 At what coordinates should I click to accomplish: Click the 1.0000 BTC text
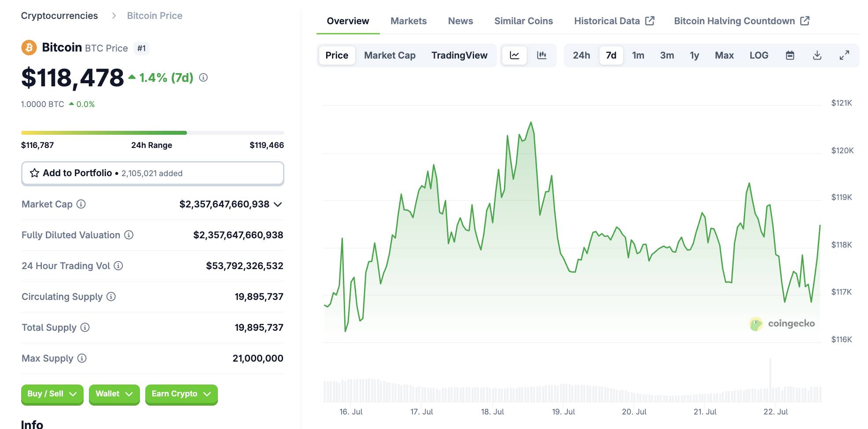[x=42, y=104]
